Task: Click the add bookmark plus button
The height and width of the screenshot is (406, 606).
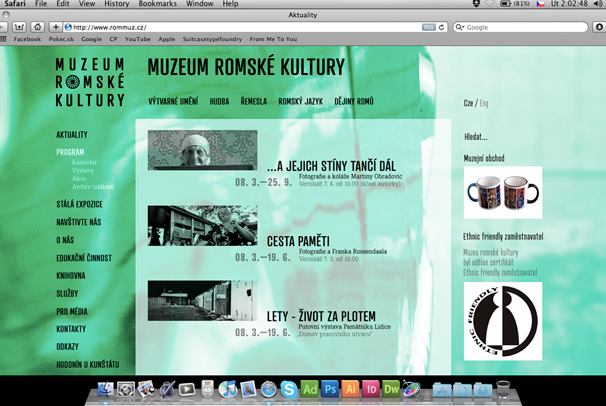Action: tap(54, 27)
